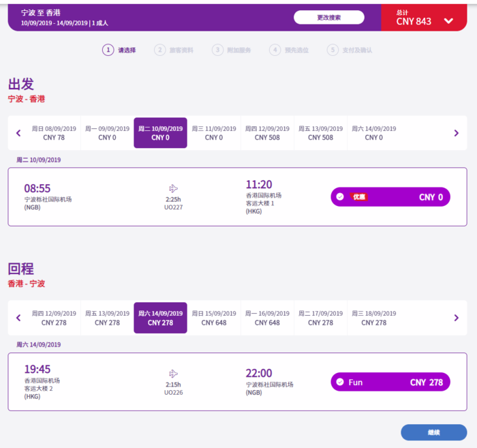
Task: Select departure date 周五 13/09/2019
Action: pyautogui.click(x=320, y=133)
